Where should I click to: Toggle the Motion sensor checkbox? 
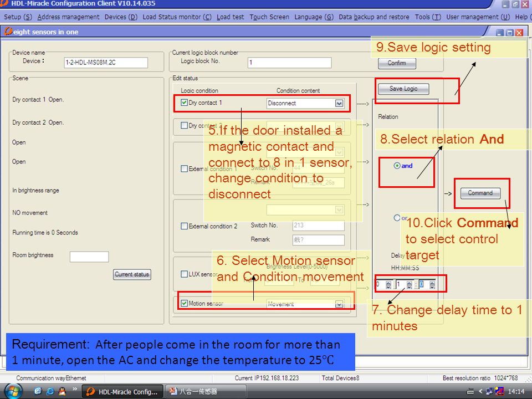[184, 303]
